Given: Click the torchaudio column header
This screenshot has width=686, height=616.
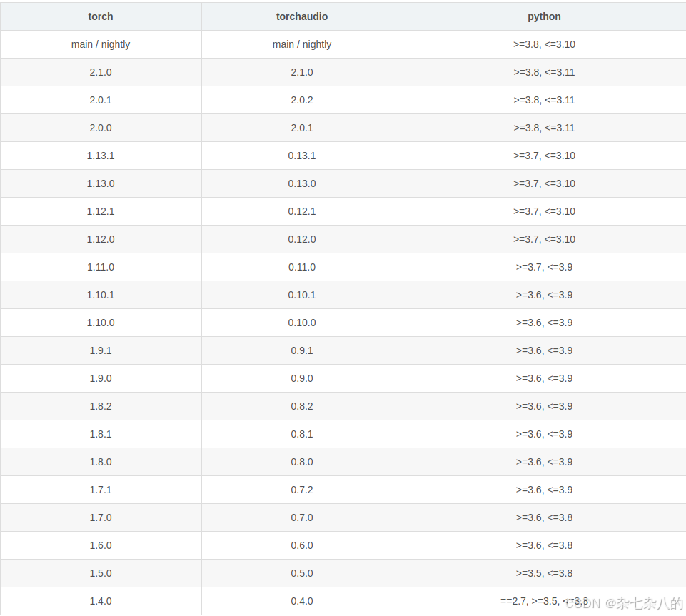Looking at the screenshot, I should [x=302, y=16].
